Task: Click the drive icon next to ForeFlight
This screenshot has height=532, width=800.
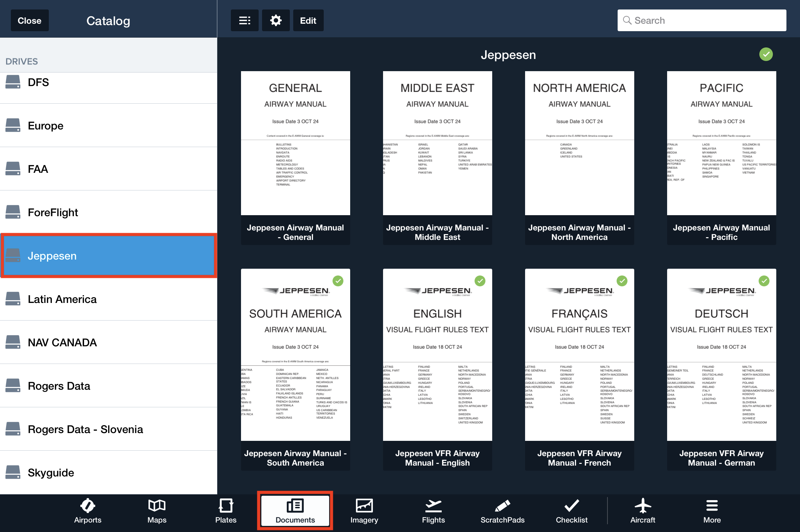Action: tap(13, 212)
